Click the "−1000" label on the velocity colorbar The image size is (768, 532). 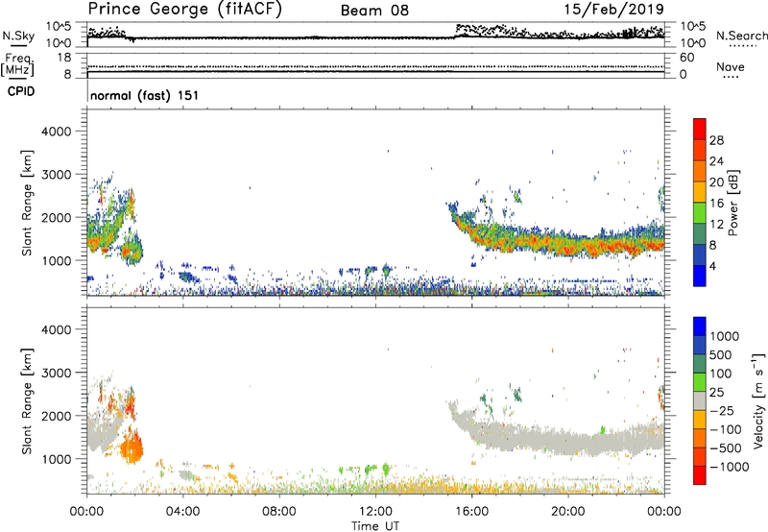pos(729,467)
